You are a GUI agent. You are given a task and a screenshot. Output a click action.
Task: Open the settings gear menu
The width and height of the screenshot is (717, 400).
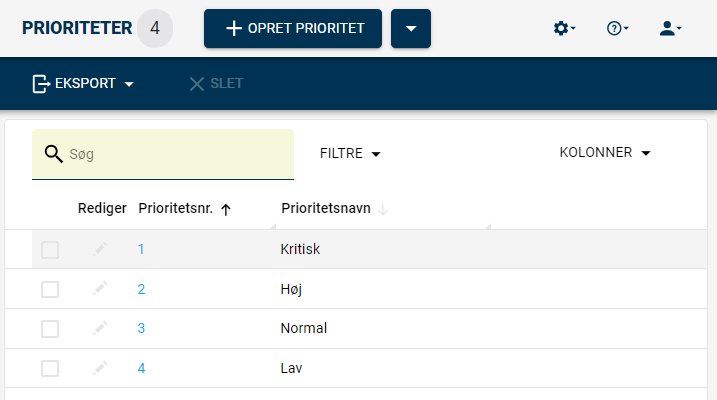564,28
